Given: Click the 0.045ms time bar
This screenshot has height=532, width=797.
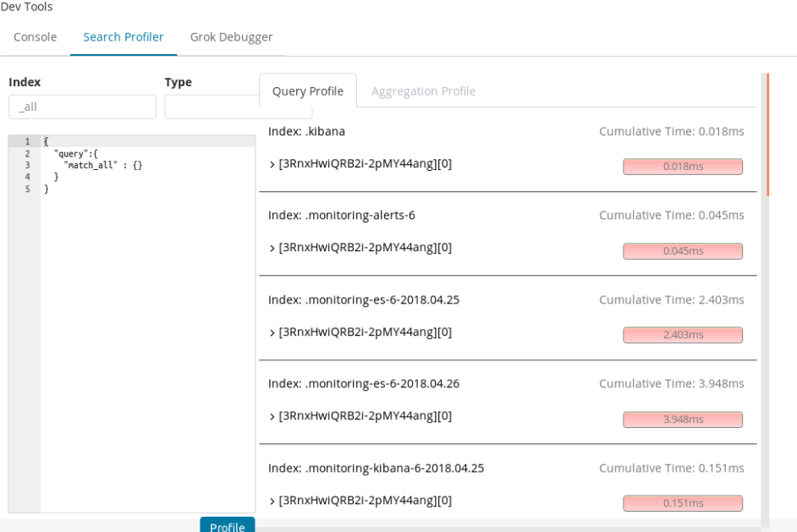Looking at the screenshot, I should click(x=683, y=251).
